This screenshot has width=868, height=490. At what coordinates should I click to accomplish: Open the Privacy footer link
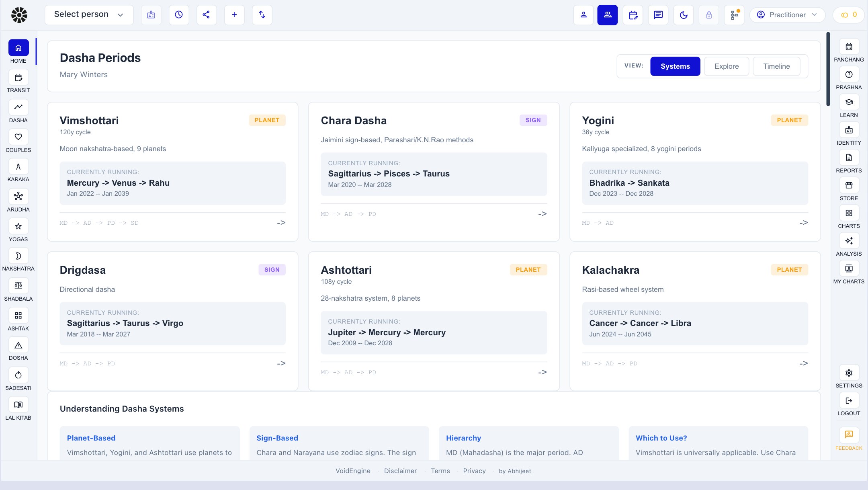(x=474, y=471)
